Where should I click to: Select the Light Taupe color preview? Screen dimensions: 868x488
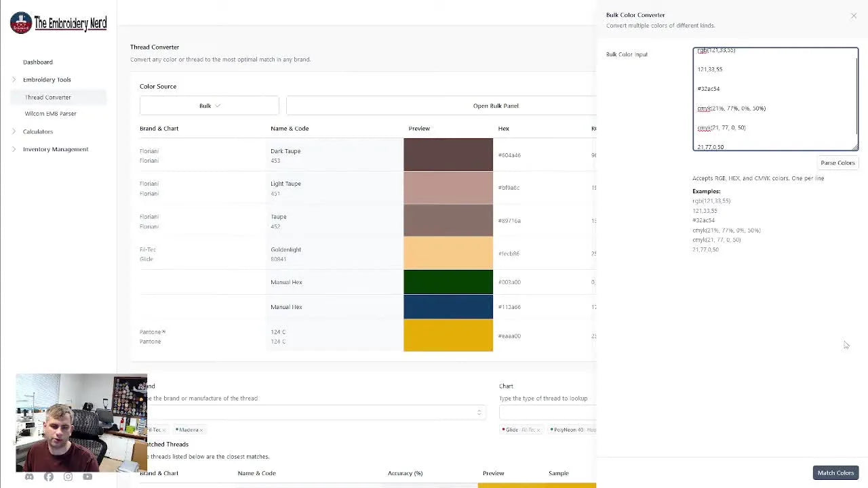448,188
